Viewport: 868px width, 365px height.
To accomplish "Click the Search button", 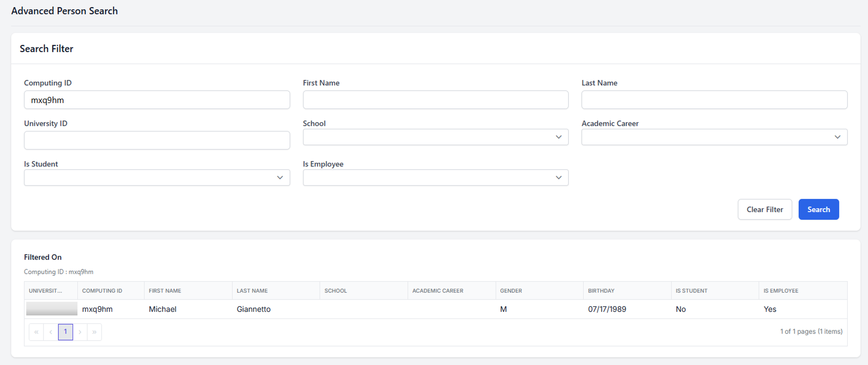I will [818, 209].
